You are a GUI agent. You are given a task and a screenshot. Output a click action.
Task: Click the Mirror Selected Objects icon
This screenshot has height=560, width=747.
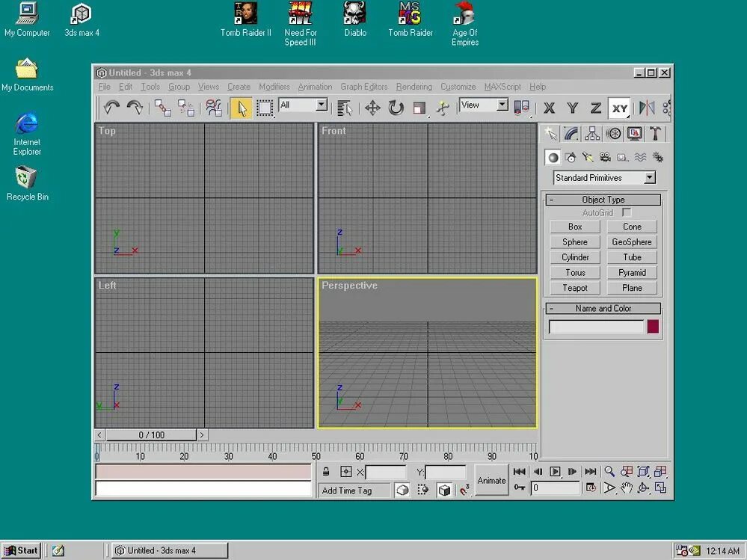coord(647,108)
